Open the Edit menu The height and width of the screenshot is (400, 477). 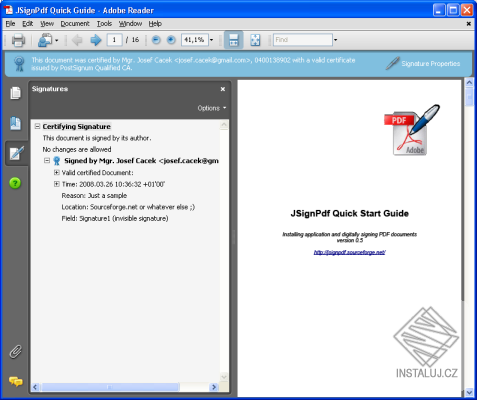pos(28,24)
